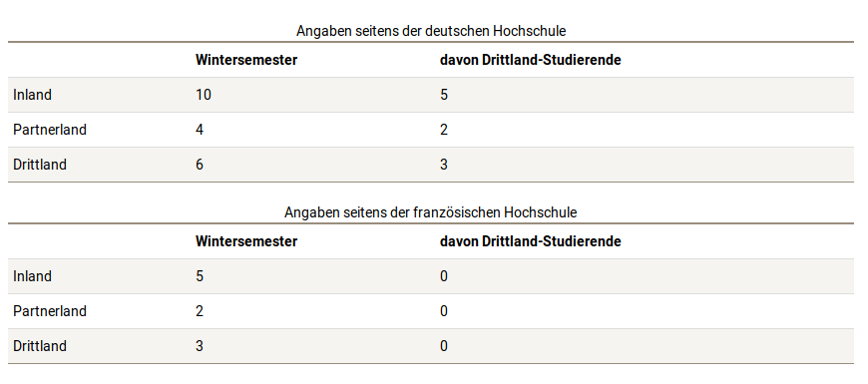
Task: Select the value 10 for Inland Wintersemester
Action: click(204, 95)
